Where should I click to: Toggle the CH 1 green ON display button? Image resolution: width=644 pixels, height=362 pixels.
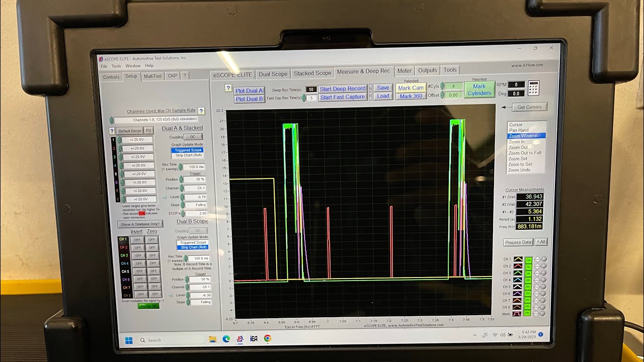528,259
